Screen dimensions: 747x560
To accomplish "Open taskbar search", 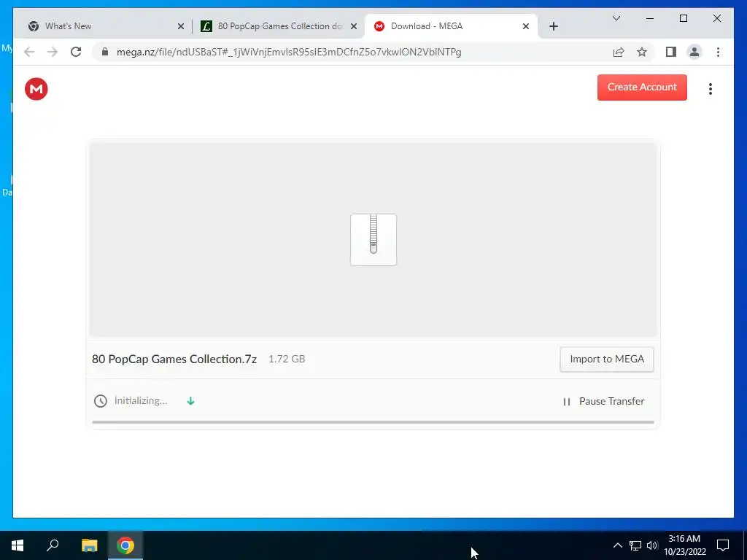I will (53, 545).
